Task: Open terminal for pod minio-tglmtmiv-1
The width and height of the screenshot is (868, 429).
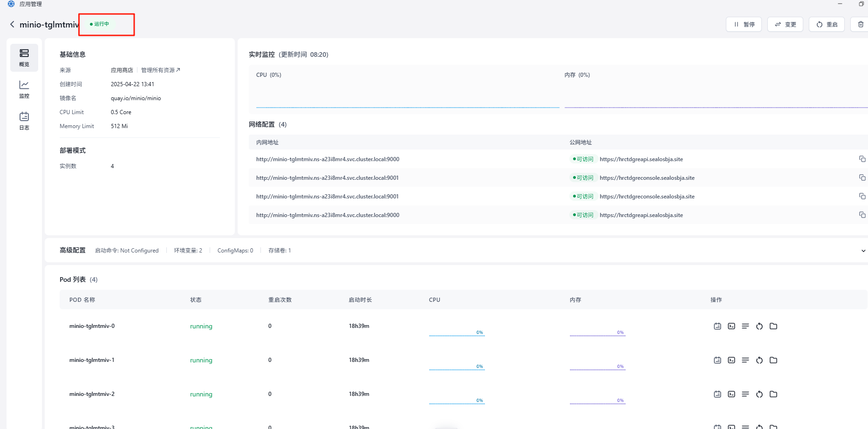Action: point(731,360)
